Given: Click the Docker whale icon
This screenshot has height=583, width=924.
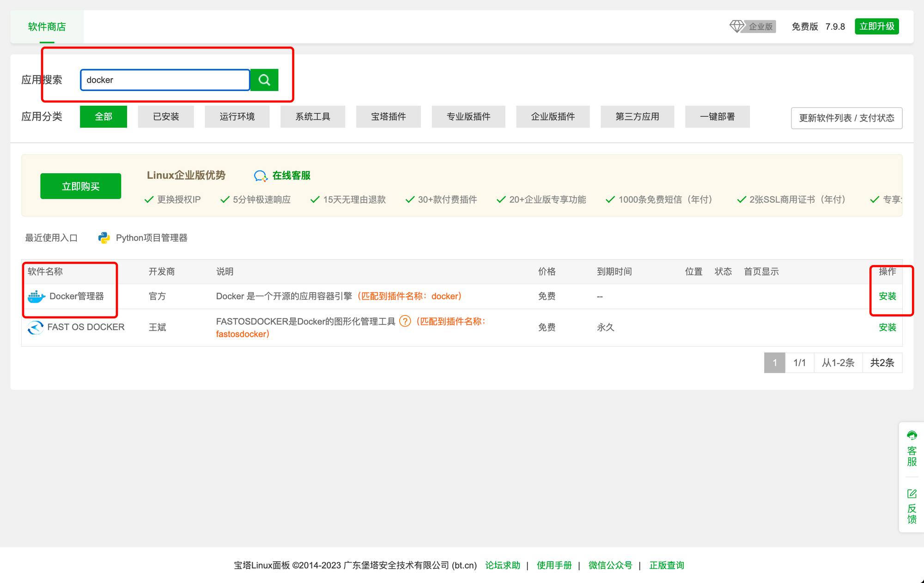Looking at the screenshot, I should [36, 297].
